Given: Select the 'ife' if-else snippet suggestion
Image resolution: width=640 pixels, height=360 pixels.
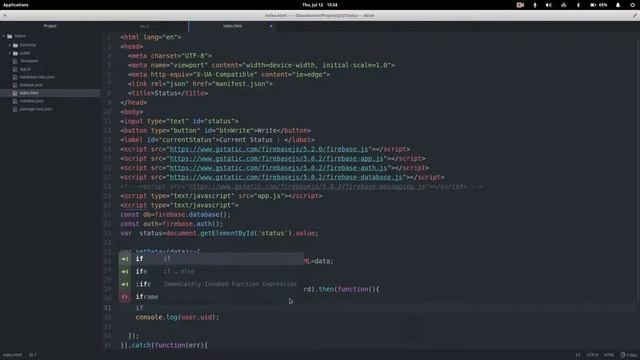Looking at the screenshot, I should click(x=211, y=271).
